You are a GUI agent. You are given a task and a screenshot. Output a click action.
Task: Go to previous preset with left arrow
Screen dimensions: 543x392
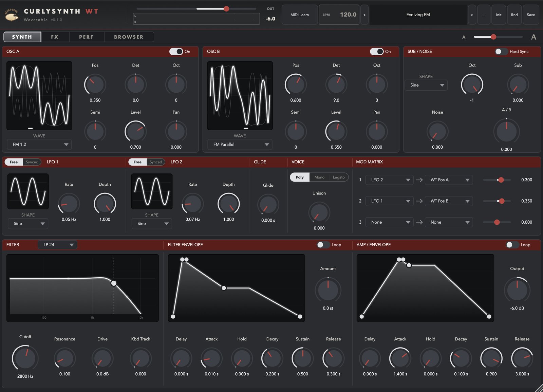pyautogui.click(x=364, y=15)
